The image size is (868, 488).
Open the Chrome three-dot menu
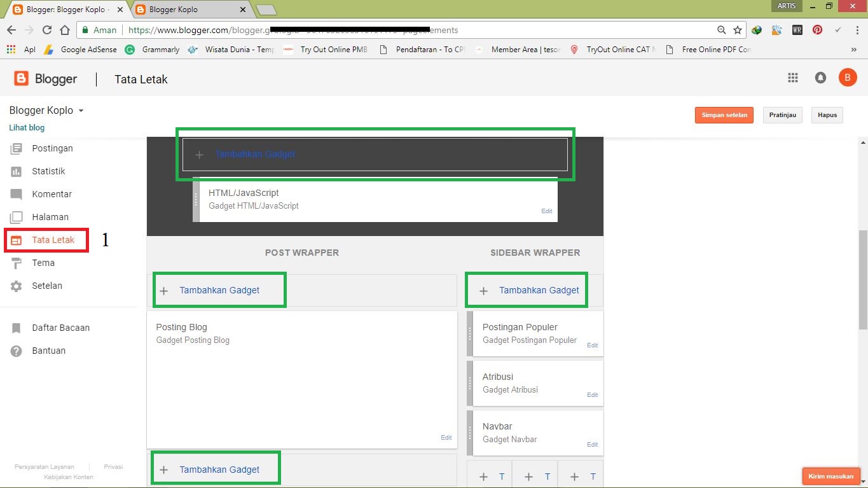click(x=856, y=30)
